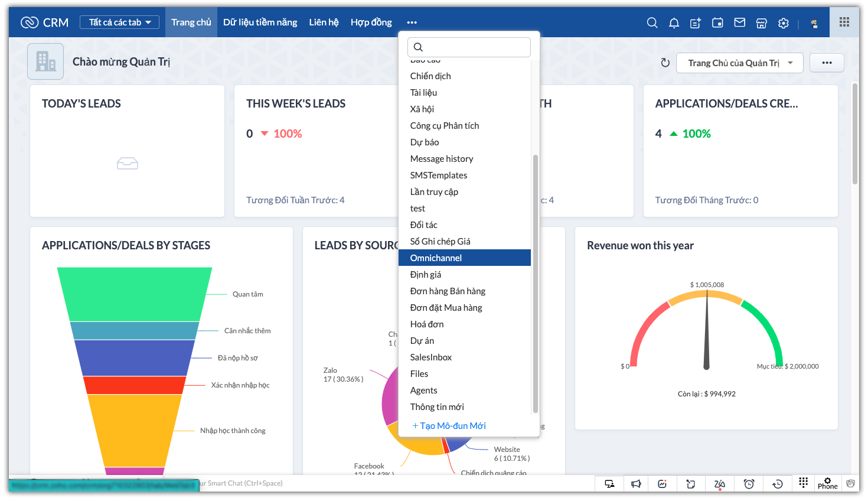Viewport: 868px width, 501px height.
Task: Open the Zia assistant icon
Action: click(719, 484)
